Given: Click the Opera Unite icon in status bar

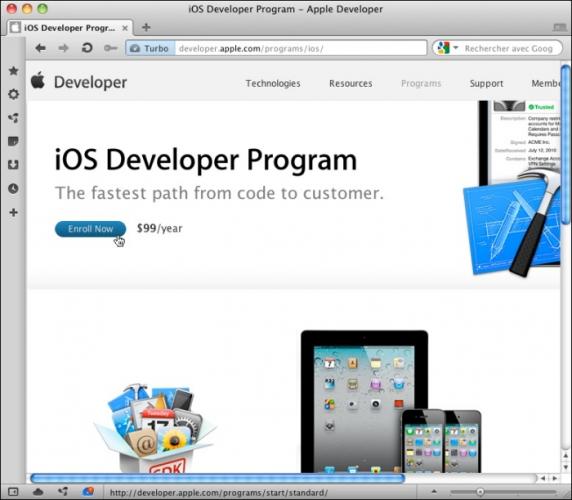Looking at the screenshot, I should [x=63, y=492].
